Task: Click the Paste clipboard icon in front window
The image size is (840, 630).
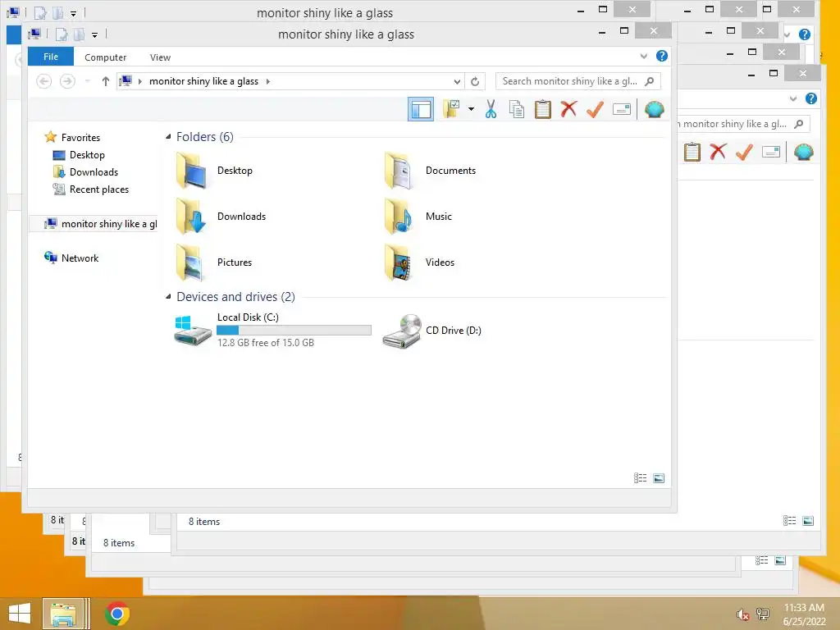Action: (543, 109)
